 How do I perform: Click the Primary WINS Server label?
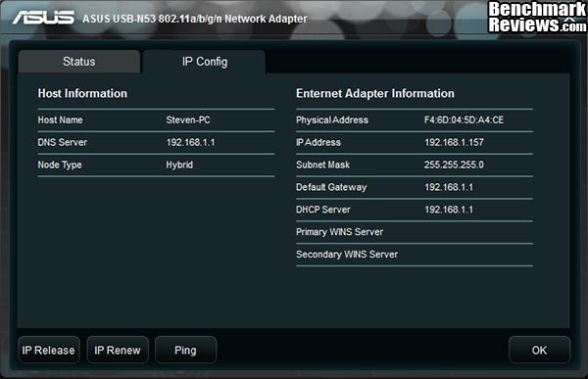(339, 232)
